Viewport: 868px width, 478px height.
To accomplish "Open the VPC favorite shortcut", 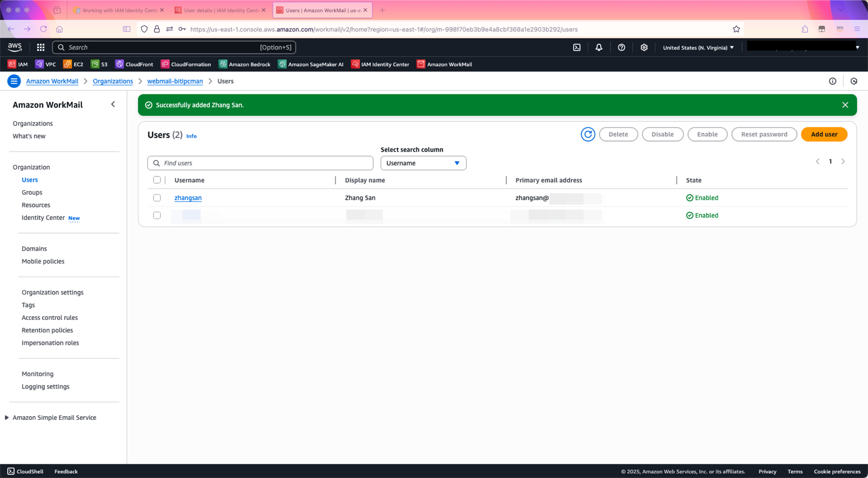I will click(x=45, y=64).
